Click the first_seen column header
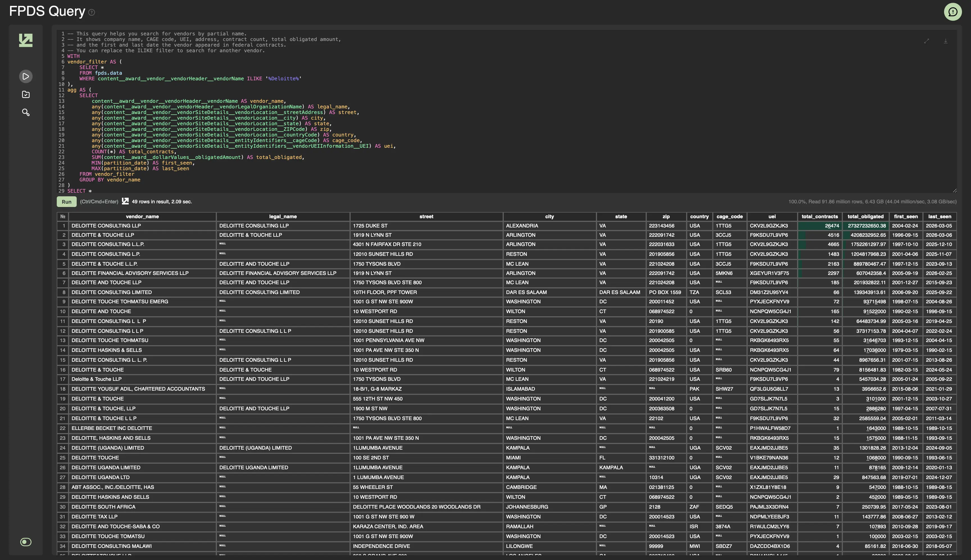971x560 pixels. (x=906, y=217)
